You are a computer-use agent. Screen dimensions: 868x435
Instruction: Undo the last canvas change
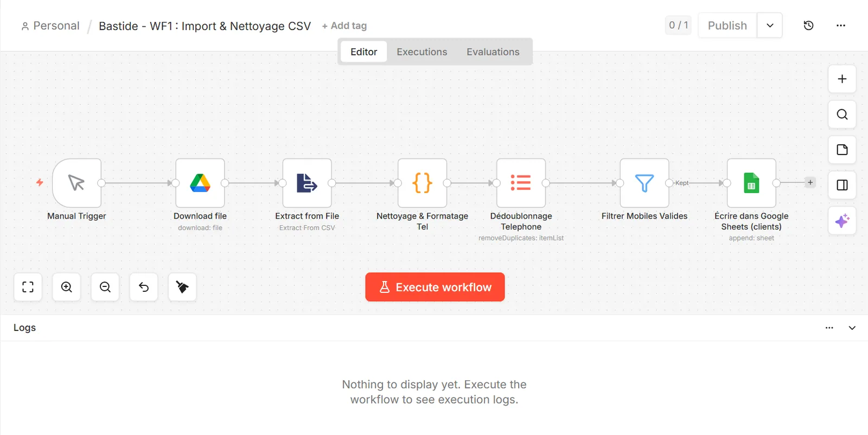pyautogui.click(x=144, y=287)
